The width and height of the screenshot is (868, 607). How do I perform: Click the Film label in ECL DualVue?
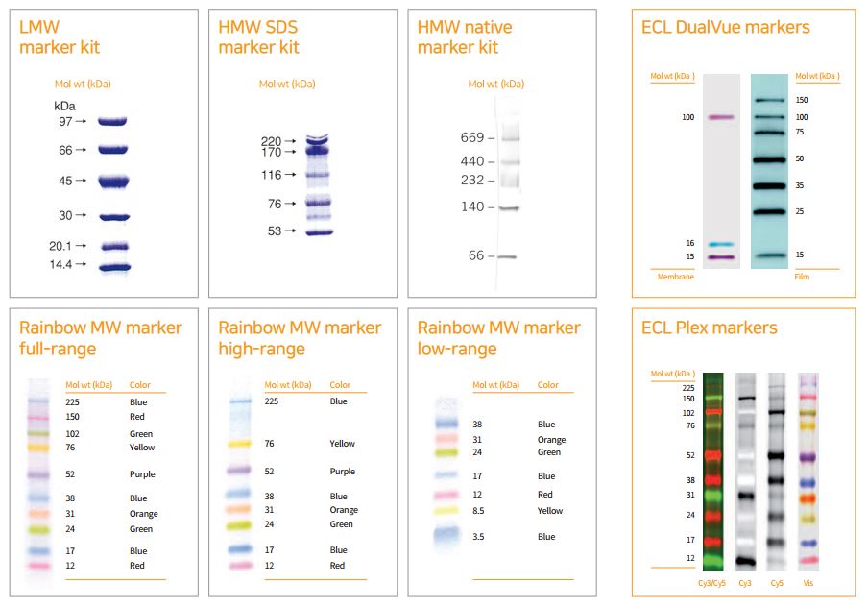tap(802, 277)
